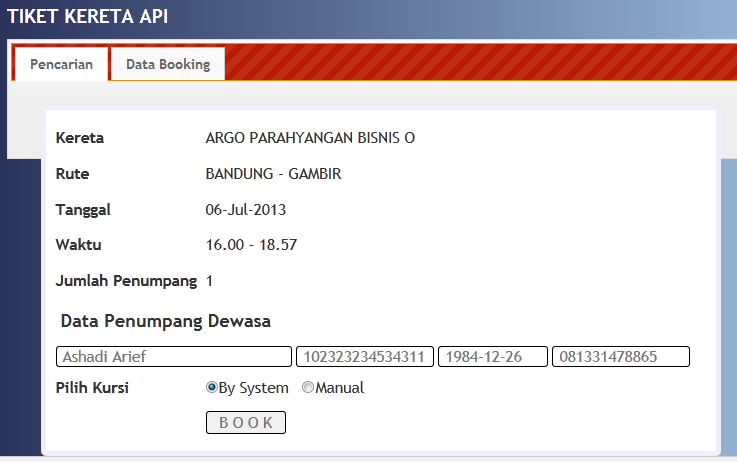Viewport: 737px width, 462px height.
Task: Click the 06-Jul-2013 date value
Action: pyautogui.click(x=245, y=210)
